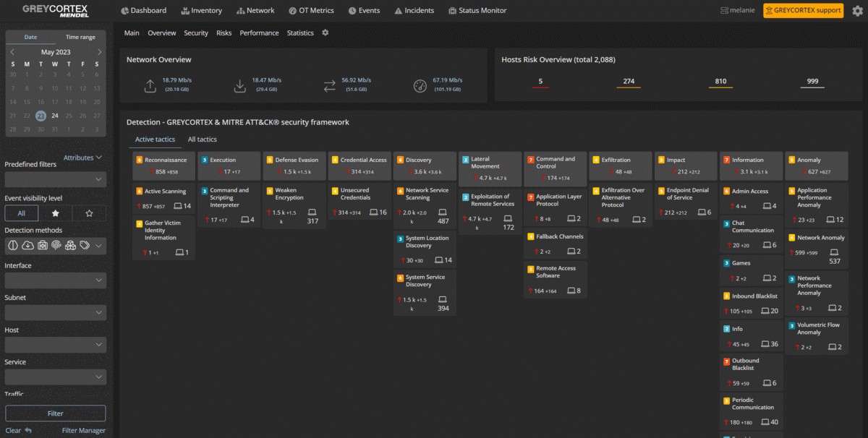Screen dimensions: 868x438
Task: Open the Interface dropdown
Action: (x=55, y=280)
